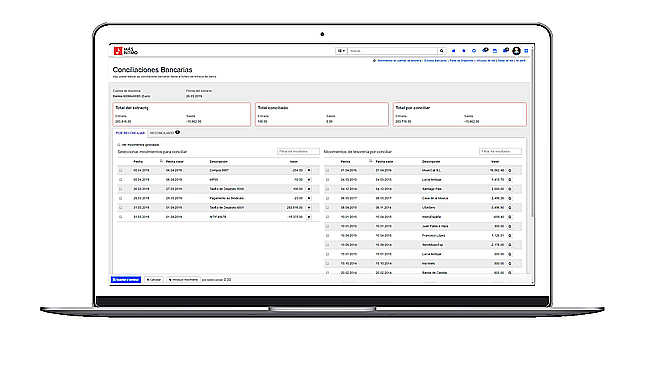
Task: Check the 263,616.00 deposit row checkbox
Action: click(x=121, y=208)
